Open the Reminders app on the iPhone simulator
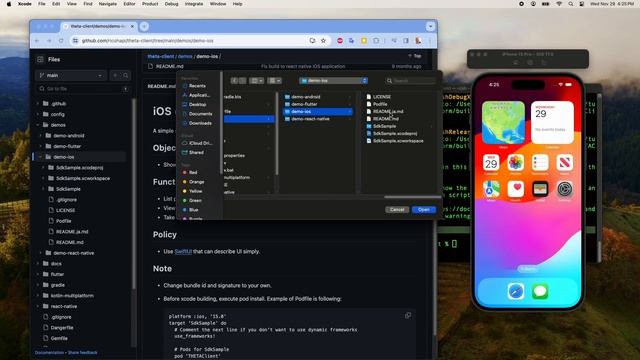The image size is (640, 360). coord(540,163)
